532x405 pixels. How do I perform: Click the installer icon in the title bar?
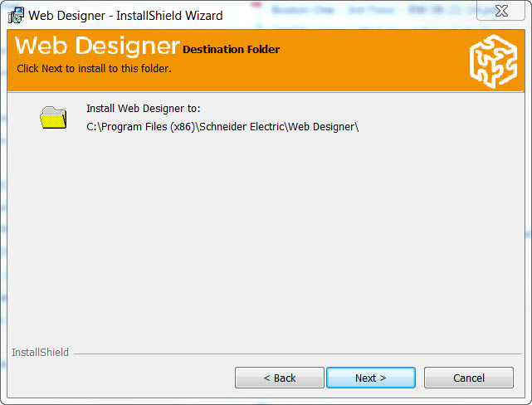click(16, 15)
